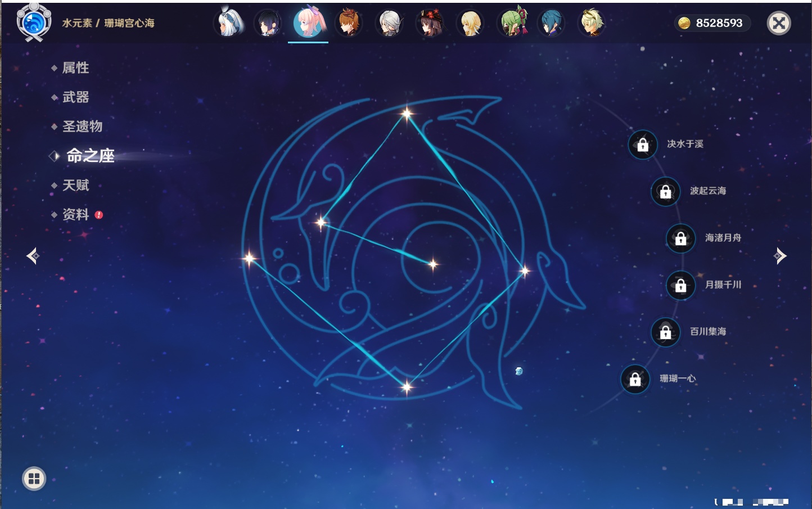Go to next character with right arrow
The height and width of the screenshot is (509, 812).
(x=780, y=256)
